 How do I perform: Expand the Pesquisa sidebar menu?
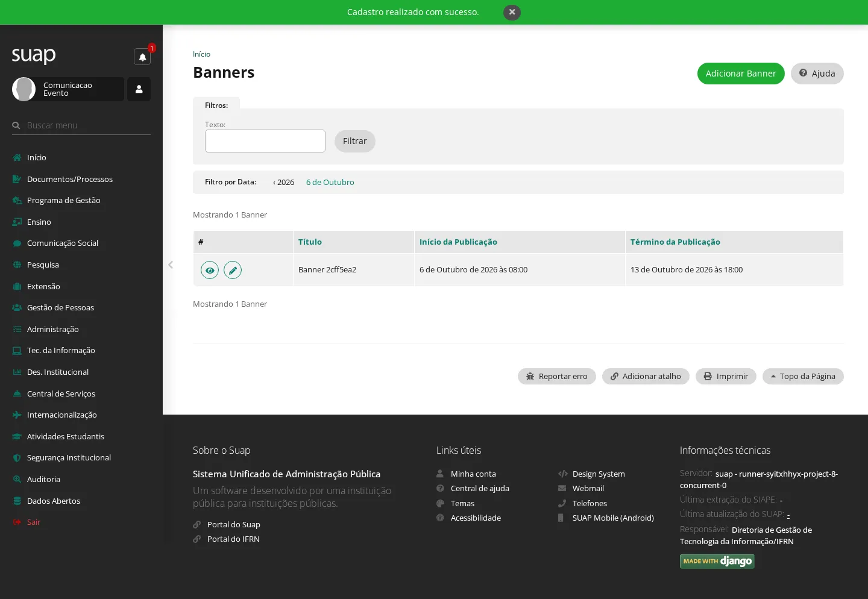tap(81, 265)
